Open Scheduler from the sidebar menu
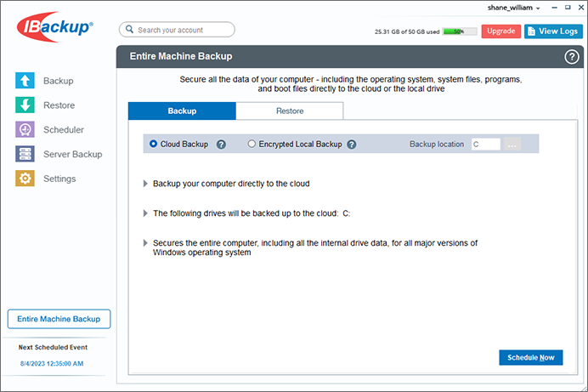Image resolution: width=588 pixels, height=392 pixels. pos(64,130)
